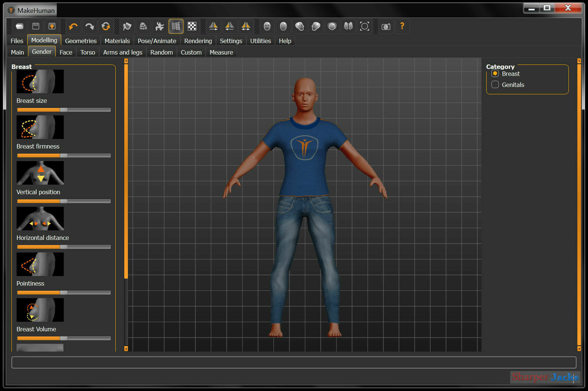588x391 pixels.
Task: Switch to top head view icon
Action: (x=332, y=26)
